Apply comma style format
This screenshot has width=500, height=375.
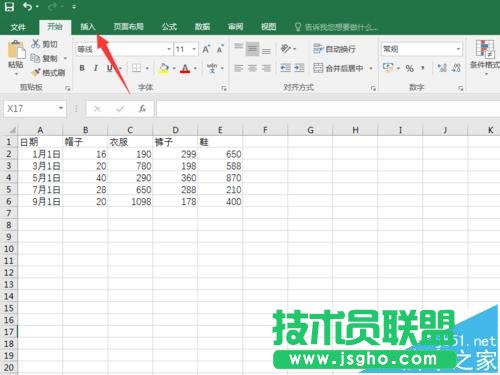pos(423,68)
